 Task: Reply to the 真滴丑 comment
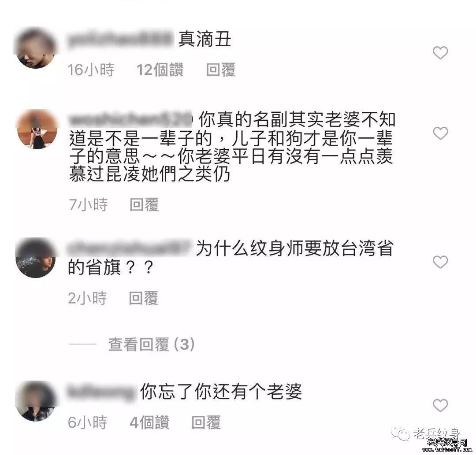point(221,70)
